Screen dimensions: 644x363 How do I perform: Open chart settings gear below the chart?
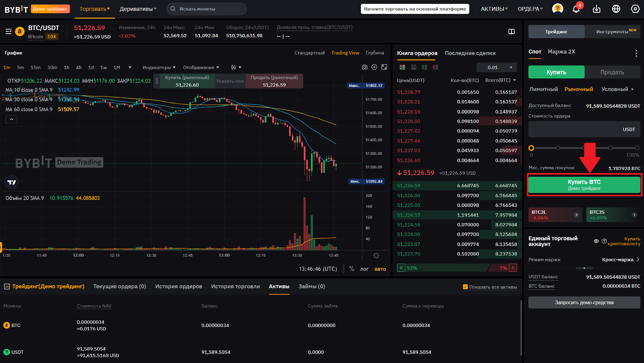coord(376,255)
